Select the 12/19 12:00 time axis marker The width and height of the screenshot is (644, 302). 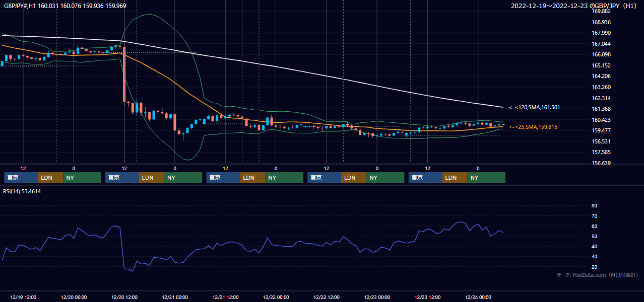[23, 297]
